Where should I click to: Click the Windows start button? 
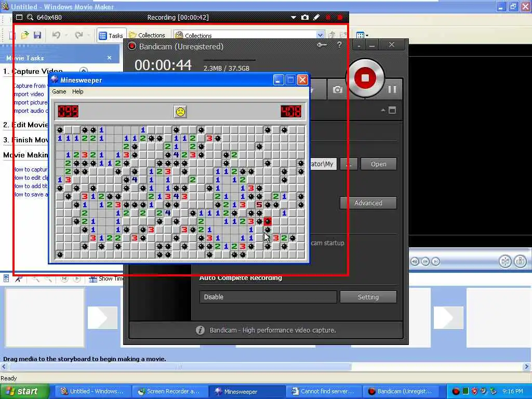(x=24, y=391)
